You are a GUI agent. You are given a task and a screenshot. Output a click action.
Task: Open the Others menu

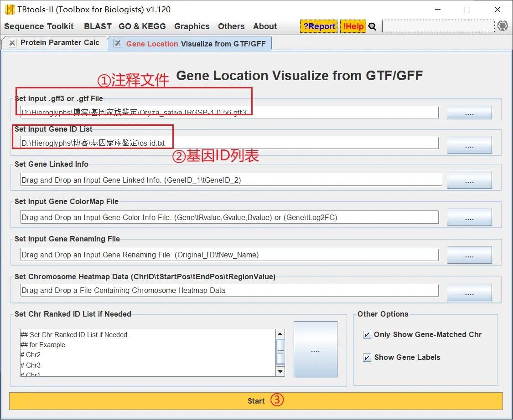(x=231, y=26)
